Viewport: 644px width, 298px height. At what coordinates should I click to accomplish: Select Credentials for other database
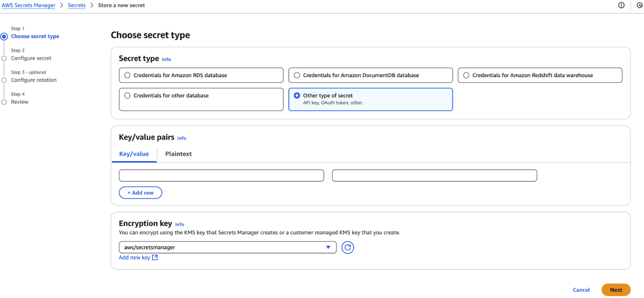[201, 99]
